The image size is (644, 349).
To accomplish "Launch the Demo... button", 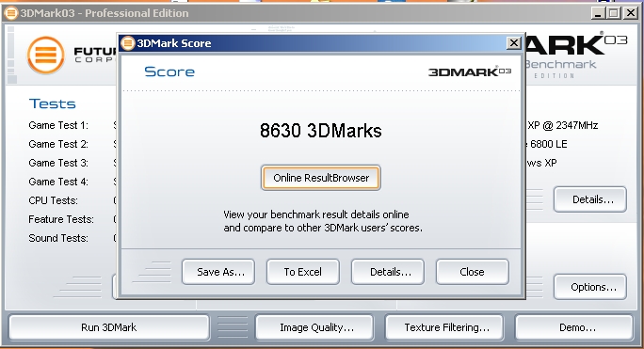I will pyautogui.click(x=574, y=327).
